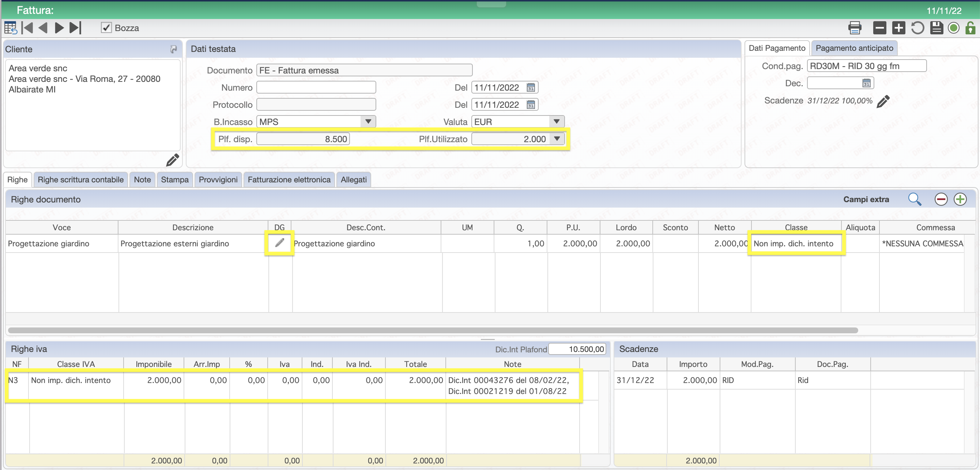The width and height of the screenshot is (980, 470).
Task: Remove row with red minus icon
Action: click(x=941, y=199)
